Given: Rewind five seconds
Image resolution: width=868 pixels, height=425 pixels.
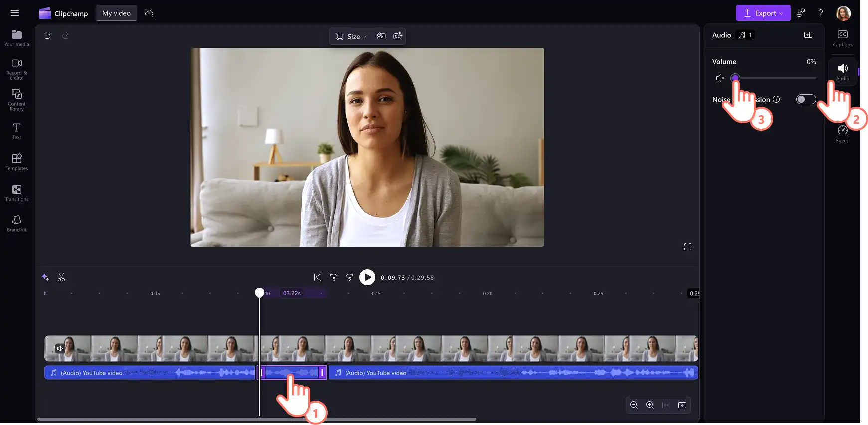Looking at the screenshot, I should 334,277.
